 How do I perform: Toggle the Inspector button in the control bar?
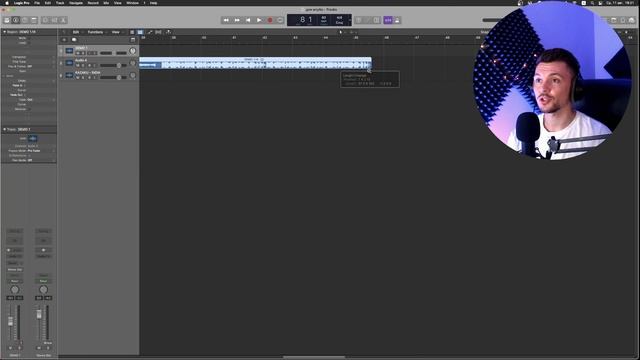point(16,20)
